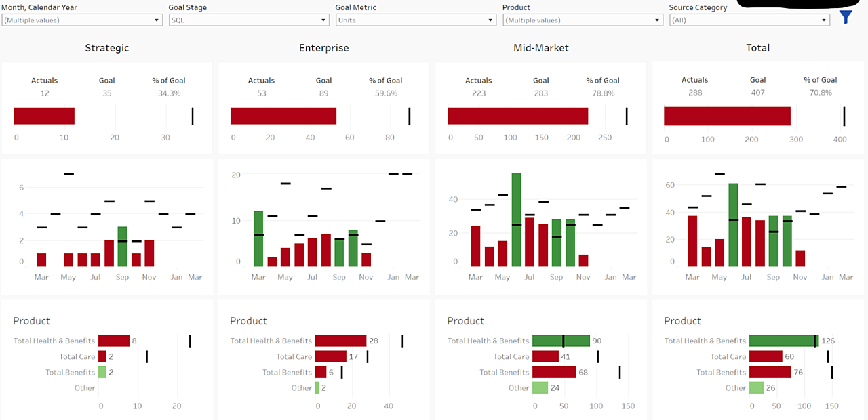Image resolution: width=868 pixels, height=420 pixels.
Task: Select the Mid-Market actuals red bar
Action: [x=517, y=116]
